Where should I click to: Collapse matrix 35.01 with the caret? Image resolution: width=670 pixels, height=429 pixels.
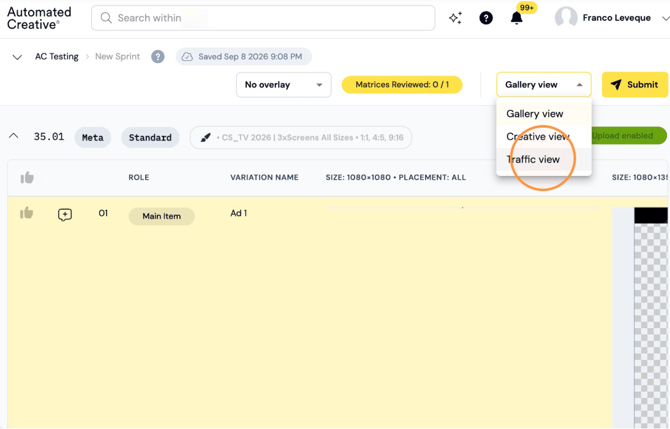[x=14, y=136]
